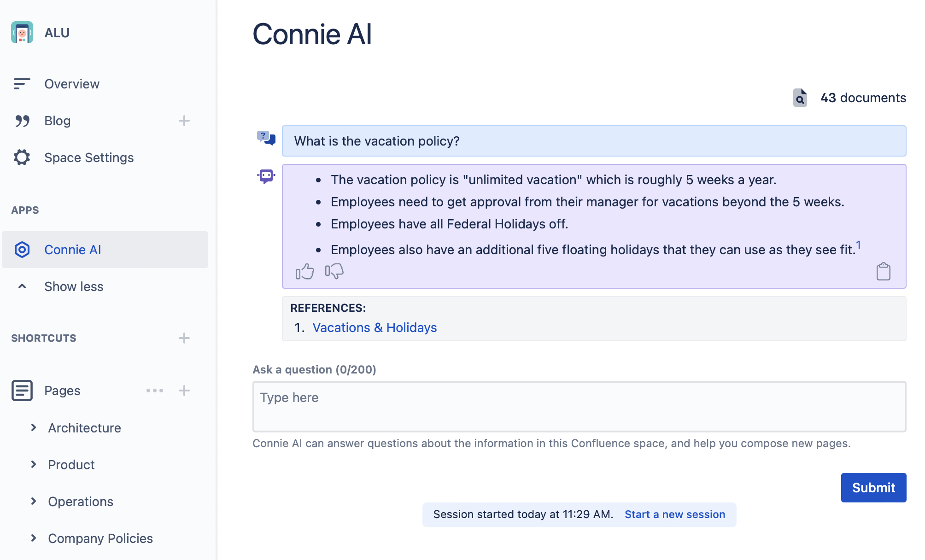Open the Overview menu item

(72, 84)
